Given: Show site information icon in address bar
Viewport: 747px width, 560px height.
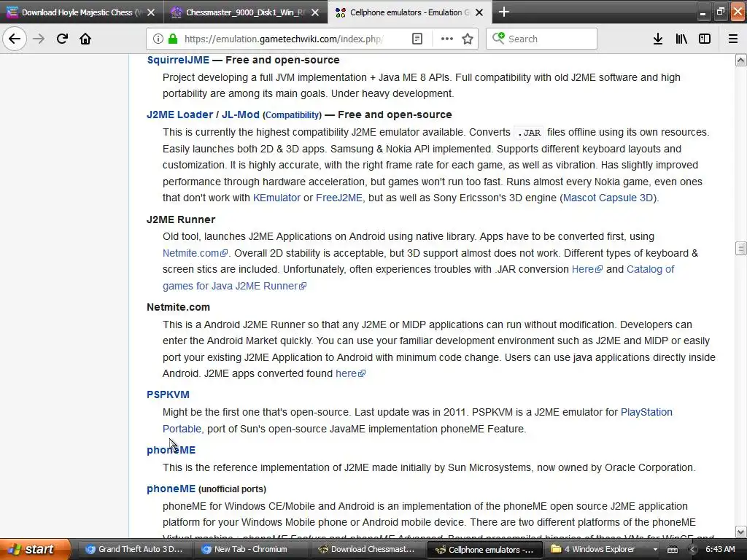Looking at the screenshot, I should coord(158,39).
